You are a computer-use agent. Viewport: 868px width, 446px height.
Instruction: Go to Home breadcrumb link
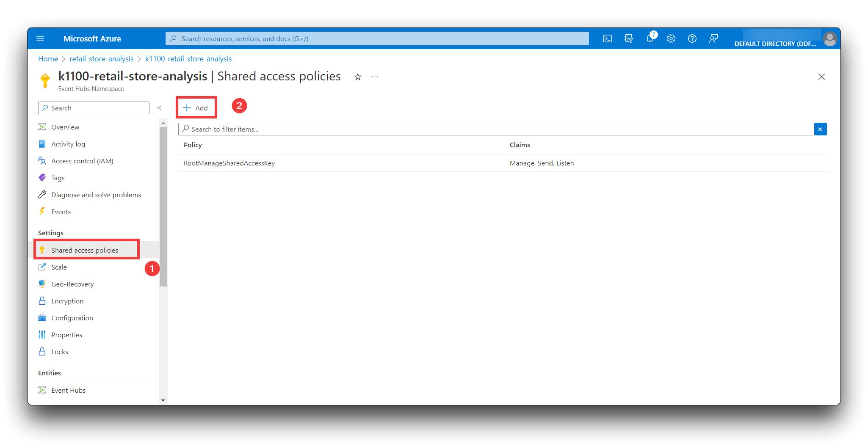coord(48,59)
